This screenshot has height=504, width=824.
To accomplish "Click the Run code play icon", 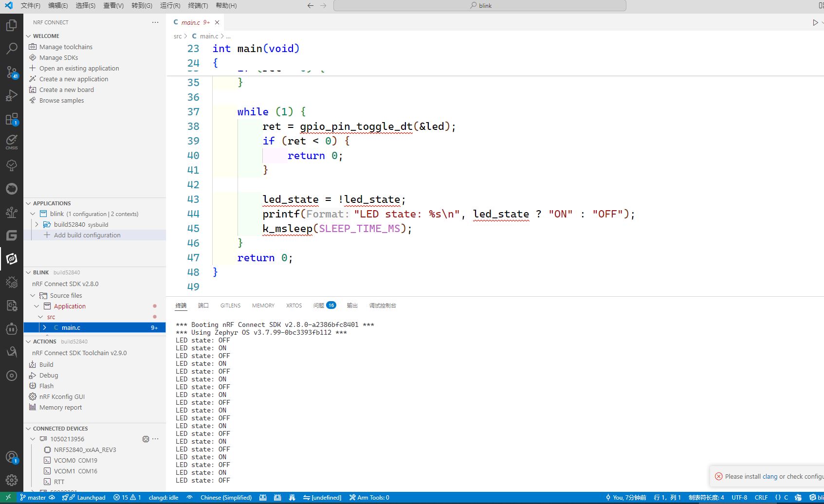I will pyautogui.click(x=815, y=22).
